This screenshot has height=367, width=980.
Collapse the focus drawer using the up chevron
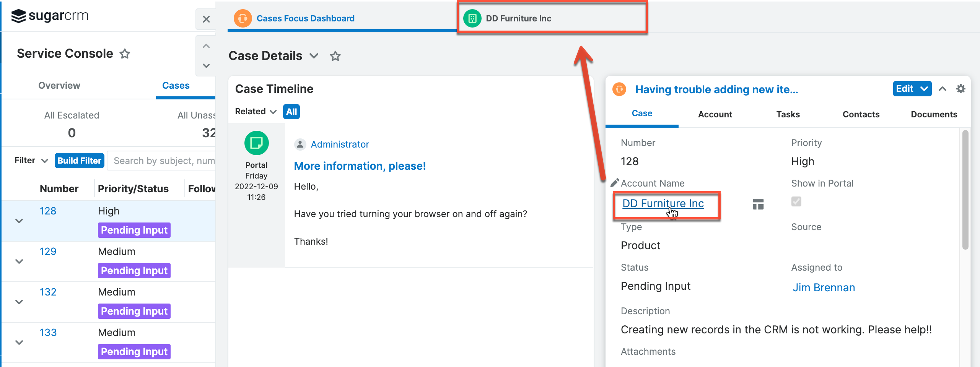(x=943, y=89)
